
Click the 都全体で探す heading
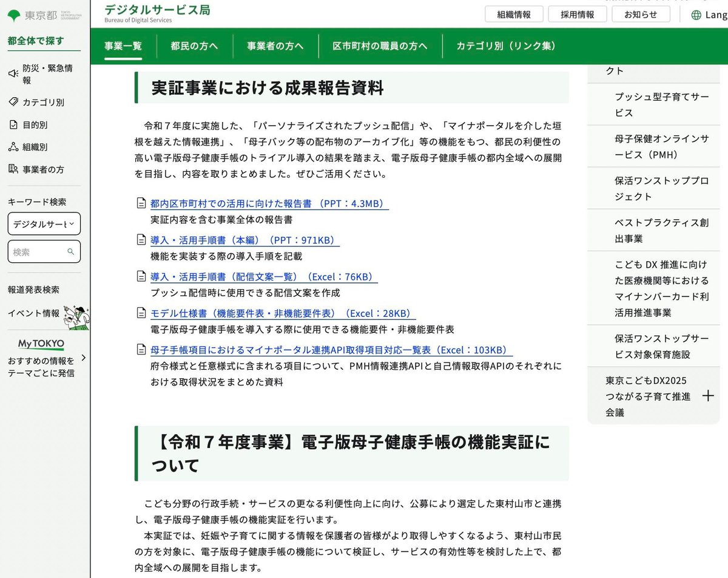pyautogui.click(x=36, y=41)
